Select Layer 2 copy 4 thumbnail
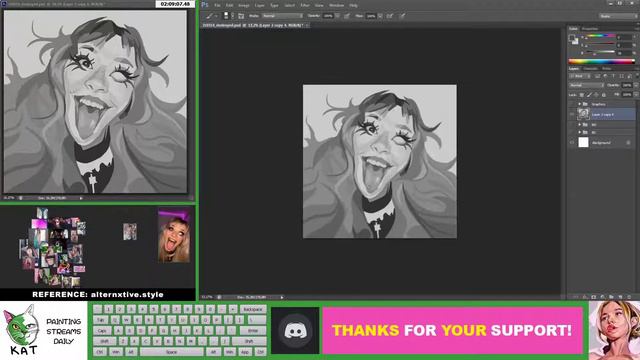The height and width of the screenshot is (360, 640). pos(584,114)
